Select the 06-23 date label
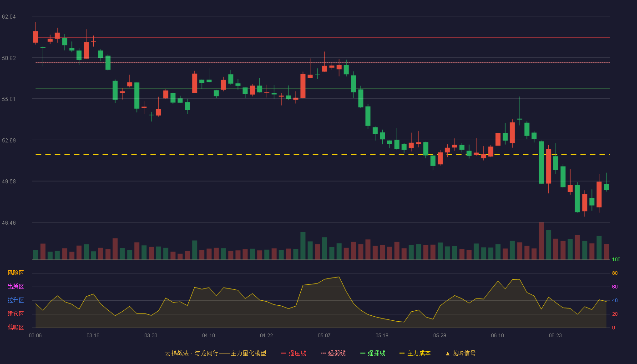The width and height of the screenshot is (637, 364). pos(555,335)
